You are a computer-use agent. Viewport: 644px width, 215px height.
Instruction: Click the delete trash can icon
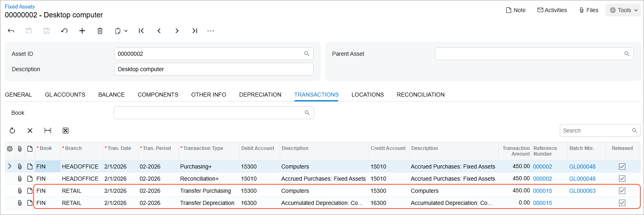click(100, 31)
